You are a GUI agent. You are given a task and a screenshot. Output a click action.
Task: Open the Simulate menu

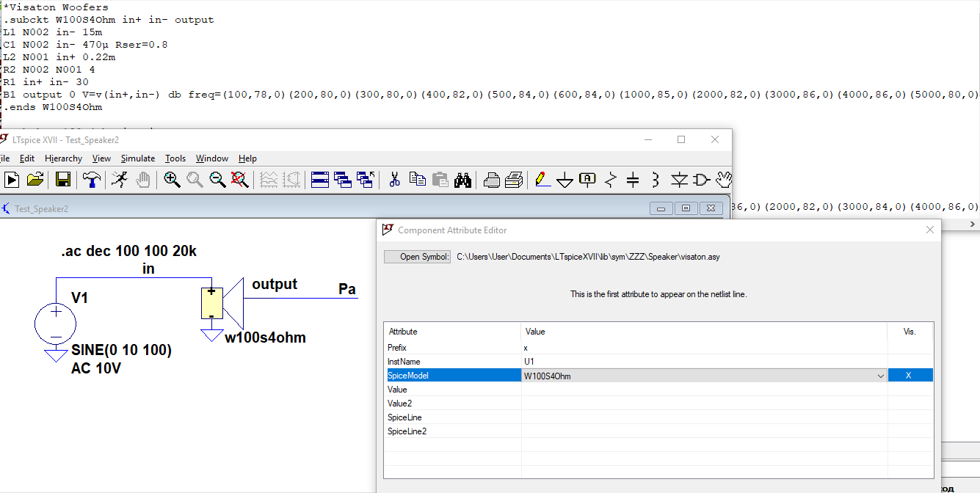pyautogui.click(x=138, y=158)
